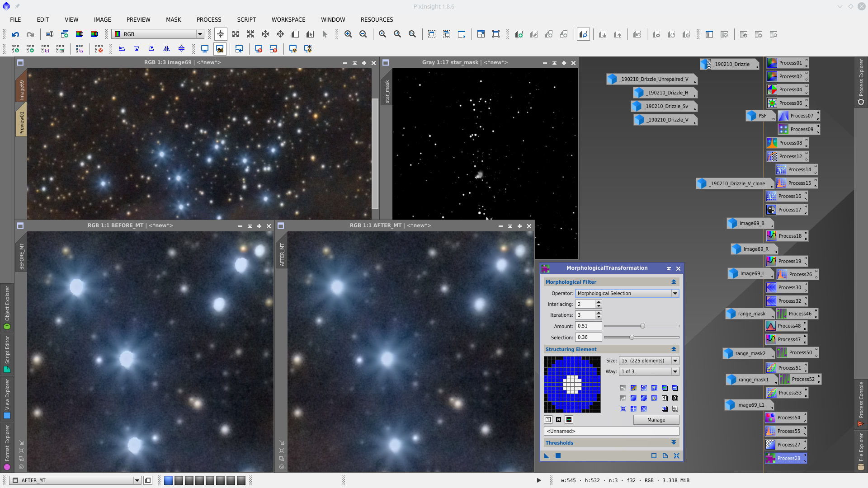This screenshot has height=488, width=868.
Task: Click the Amount slider handle
Action: (642, 326)
